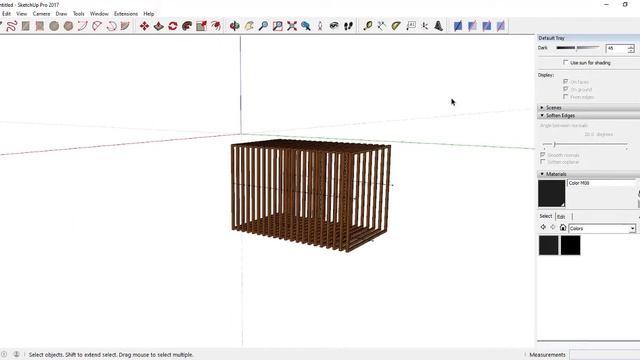Screen dimensions: 640x360
Task: Toggle the From edges display checkbox
Action: [566, 97]
